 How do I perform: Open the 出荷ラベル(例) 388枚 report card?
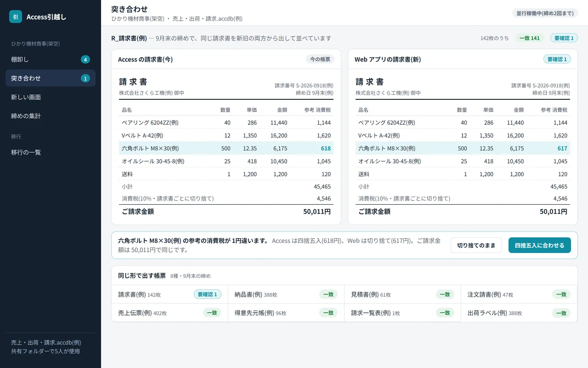pos(519,313)
